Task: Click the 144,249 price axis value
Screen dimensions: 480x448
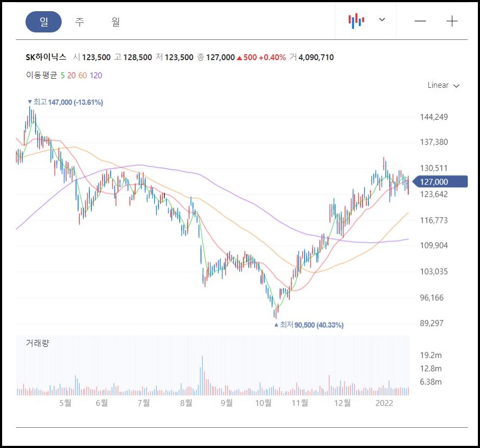Action: point(434,117)
